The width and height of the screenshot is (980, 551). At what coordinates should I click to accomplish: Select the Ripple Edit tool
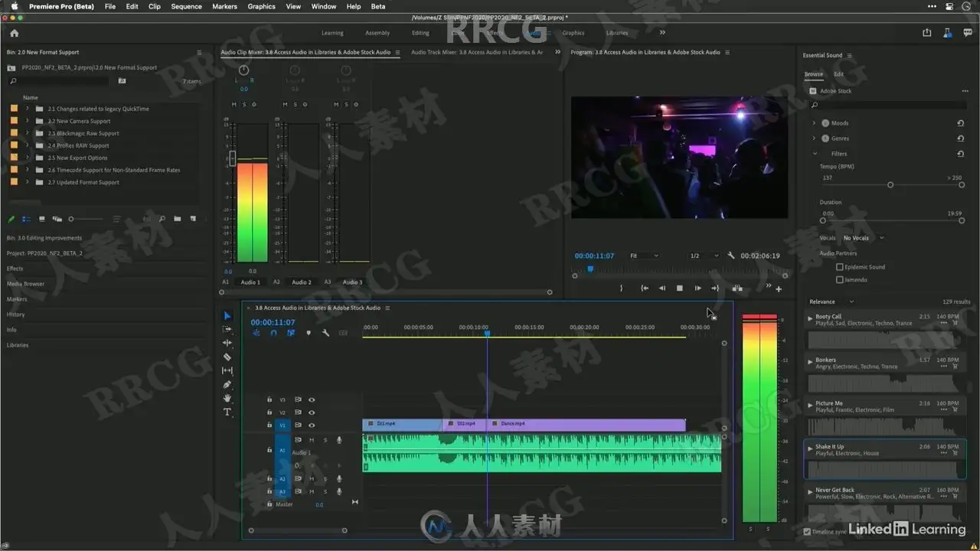227,343
